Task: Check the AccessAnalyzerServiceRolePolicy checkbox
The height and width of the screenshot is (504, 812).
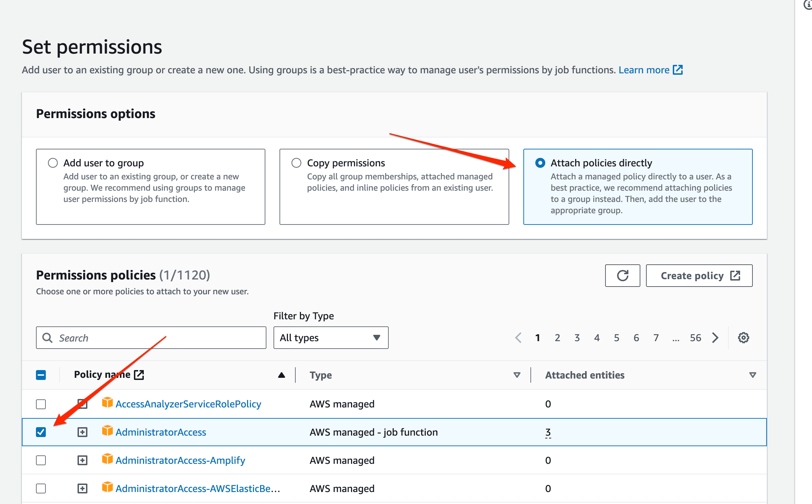Action: click(41, 404)
